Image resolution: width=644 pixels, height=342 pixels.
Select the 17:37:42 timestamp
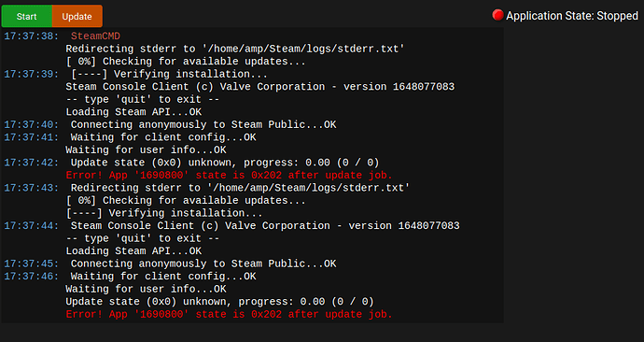(31, 163)
